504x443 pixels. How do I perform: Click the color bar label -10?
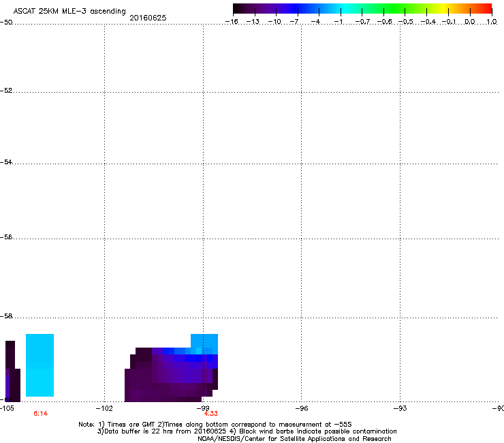pyautogui.click(x=274, y=22)
